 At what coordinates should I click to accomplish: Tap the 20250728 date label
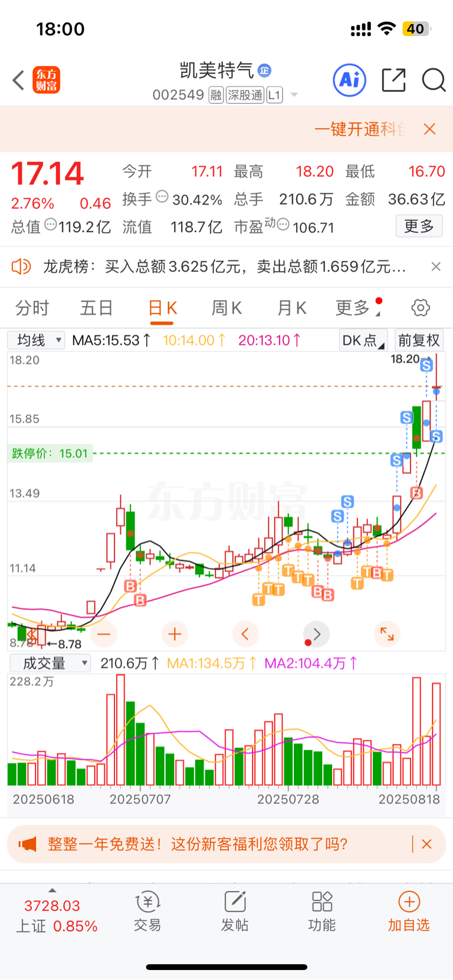click(x=288, y=800)
